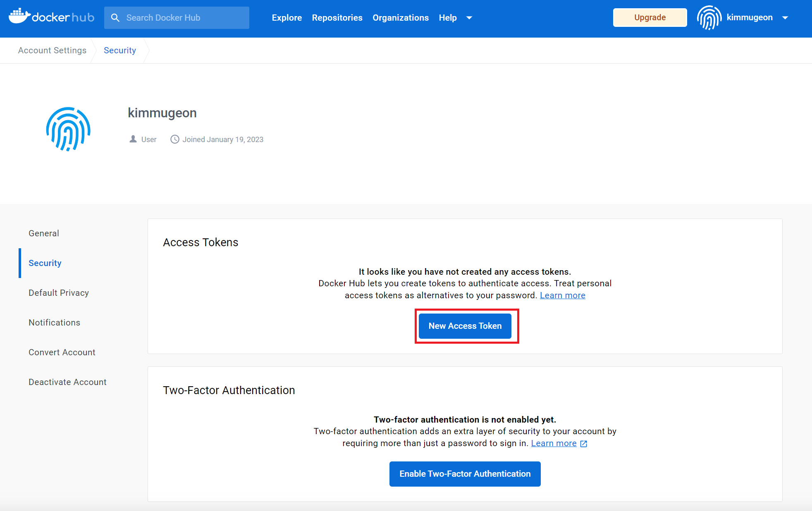Viewport: 812px width, 511px height.
Task: Click Enable Two-Factor Authentication button
Action: pos(465,474)
